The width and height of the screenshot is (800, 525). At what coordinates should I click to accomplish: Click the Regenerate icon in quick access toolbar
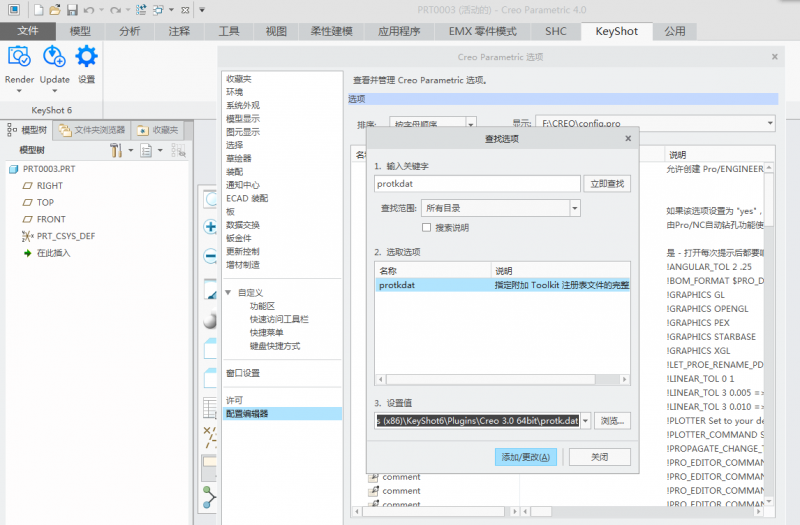[141, 10]
